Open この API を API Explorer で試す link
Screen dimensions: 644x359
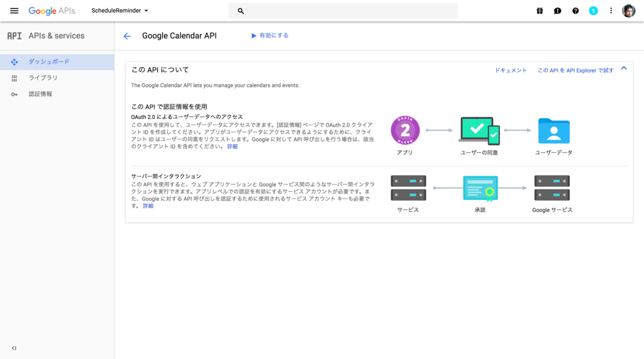click(x=575, y=70)
